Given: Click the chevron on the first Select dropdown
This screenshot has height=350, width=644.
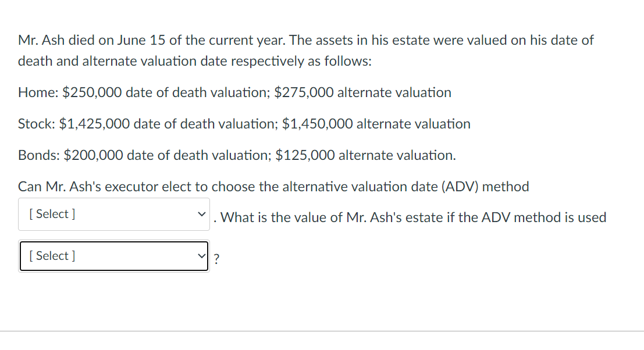Looking at the screenshot, I should pyautogui.click(x=202, y=214).
